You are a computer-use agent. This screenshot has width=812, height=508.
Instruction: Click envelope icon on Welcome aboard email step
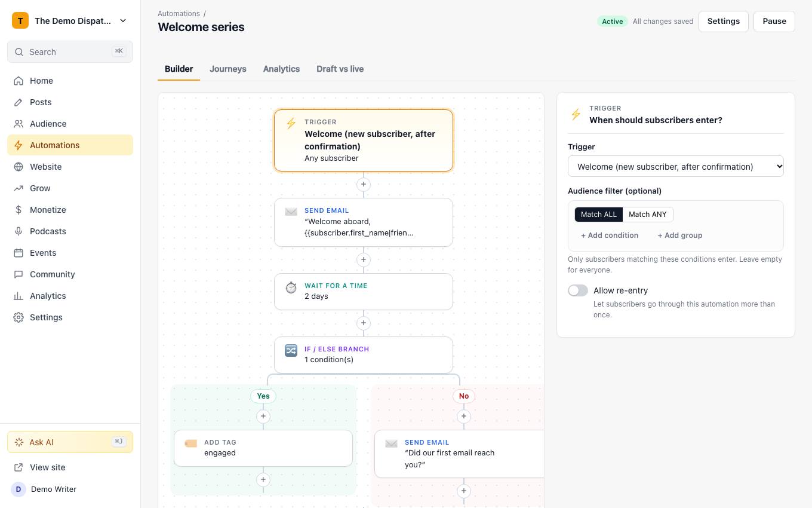[291, 212]
